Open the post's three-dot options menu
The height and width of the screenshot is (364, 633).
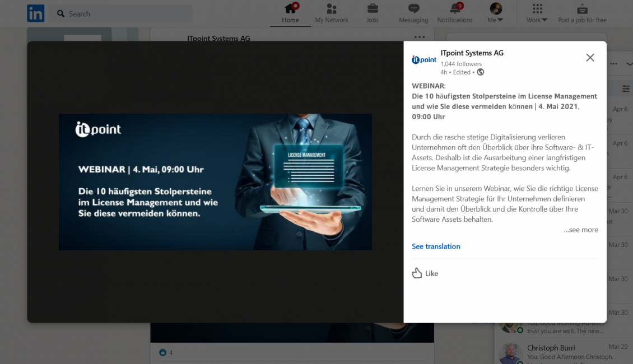click(x=420, y=37)
